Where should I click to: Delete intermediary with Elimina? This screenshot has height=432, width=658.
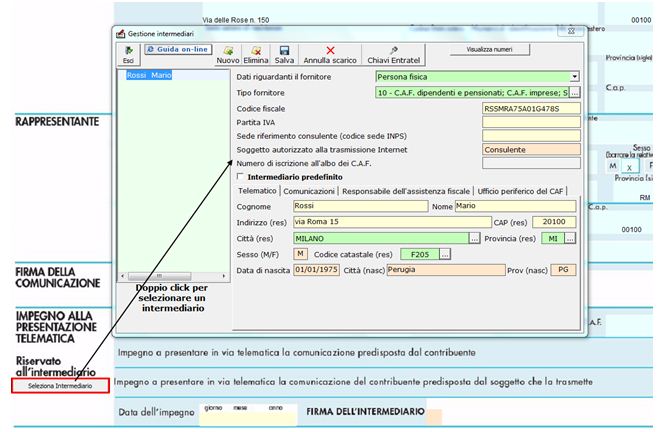[256, 55]
